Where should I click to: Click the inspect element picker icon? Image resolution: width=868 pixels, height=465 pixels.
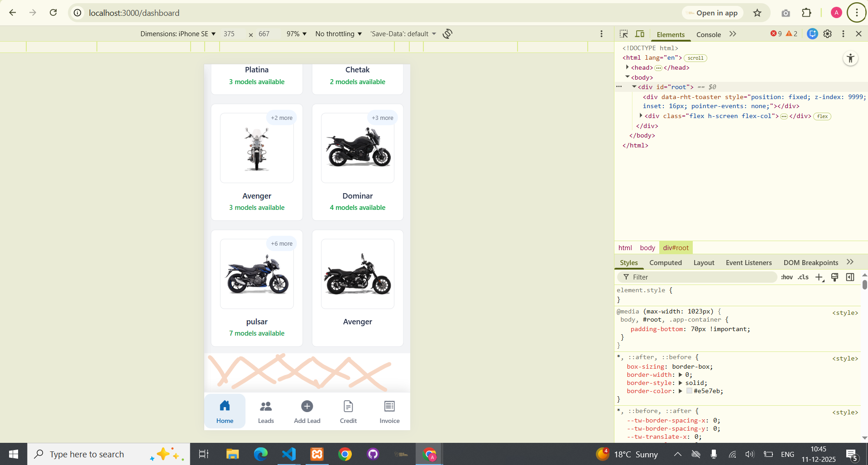(x=623, y=34)
